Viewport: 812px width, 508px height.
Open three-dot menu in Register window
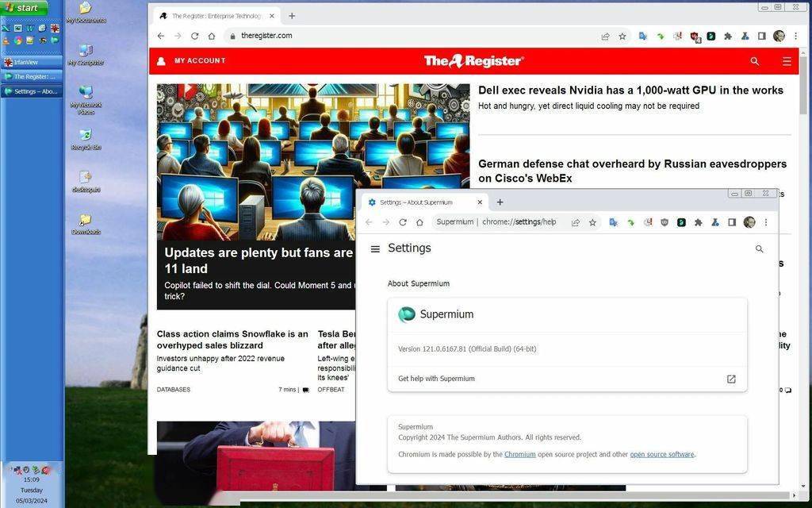[796, 37]
